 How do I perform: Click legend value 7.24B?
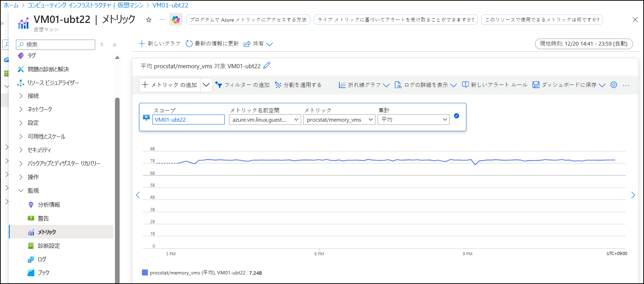255,273
